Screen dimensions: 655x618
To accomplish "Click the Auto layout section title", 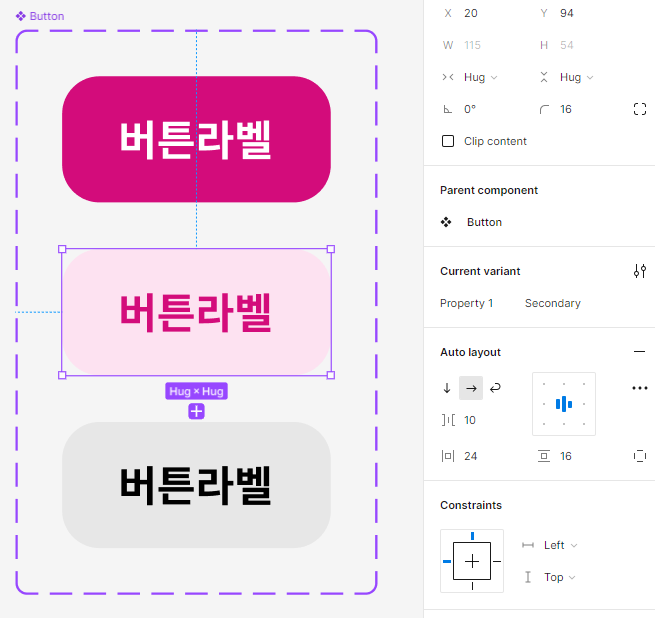I will point(470,352).
